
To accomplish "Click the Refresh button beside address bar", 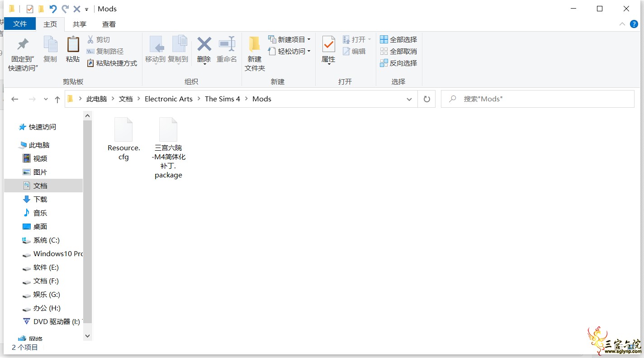I will tap(426, 99).
